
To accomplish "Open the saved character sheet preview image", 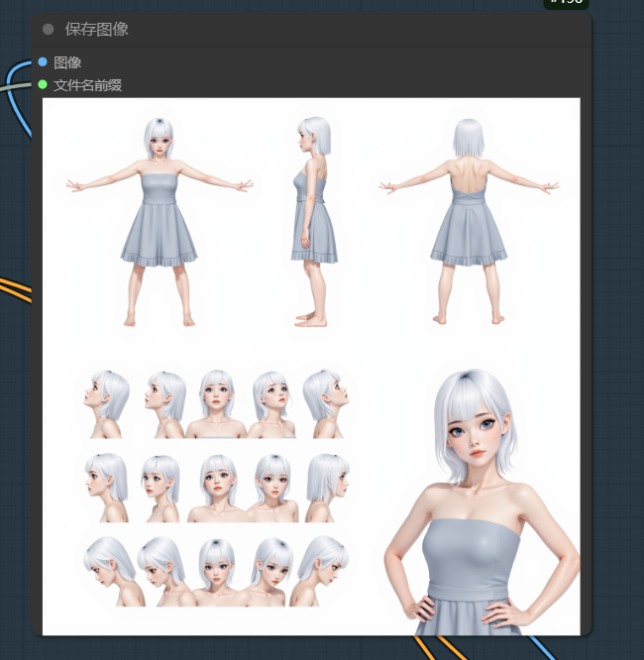I will coord(311,367).
